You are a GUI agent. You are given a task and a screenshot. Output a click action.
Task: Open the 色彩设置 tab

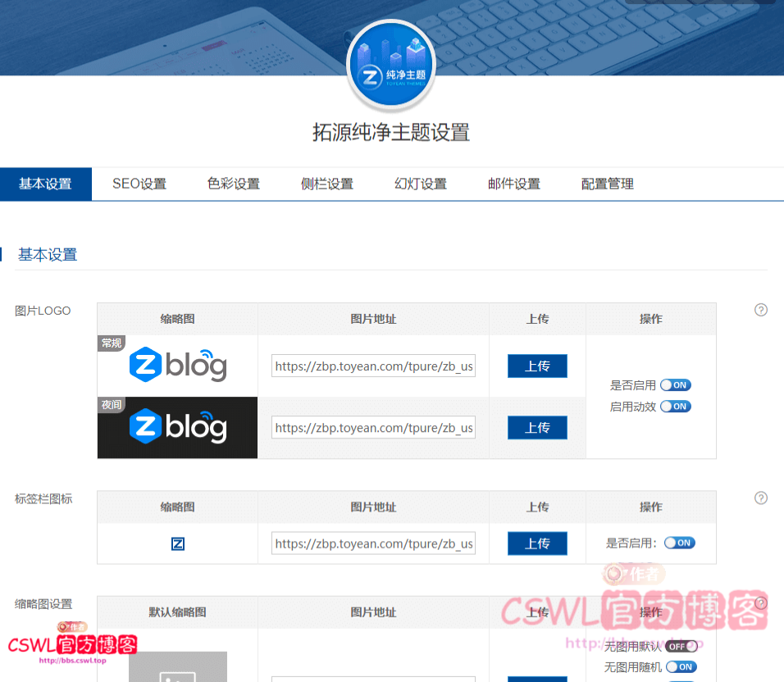(234, 184)
